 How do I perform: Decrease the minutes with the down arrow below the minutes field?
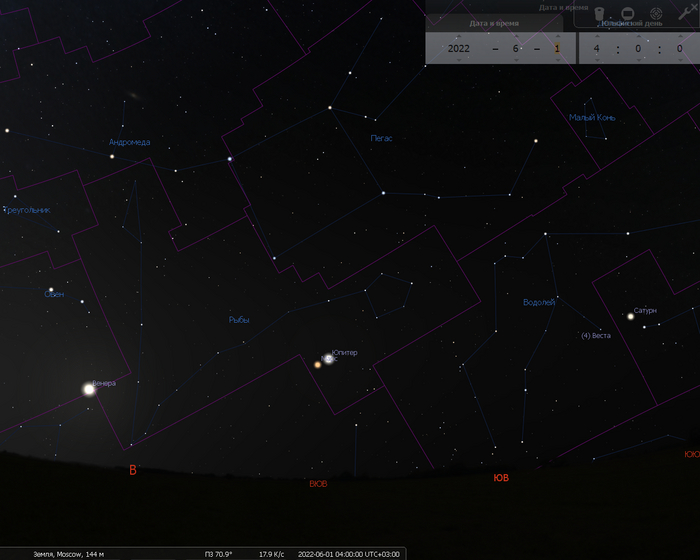[x=638, y=60]
